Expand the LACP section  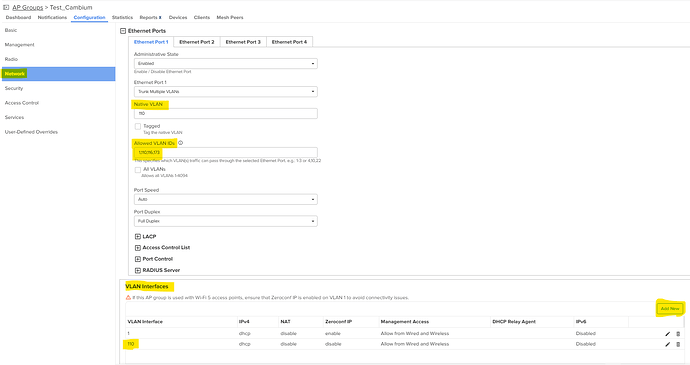click(138, 236)
